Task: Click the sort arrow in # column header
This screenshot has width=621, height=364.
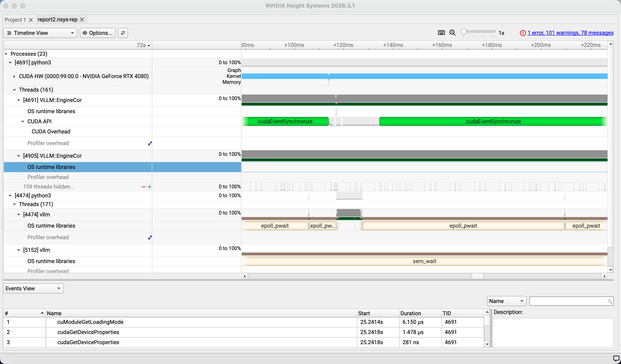Action: [x=42, y=313]
